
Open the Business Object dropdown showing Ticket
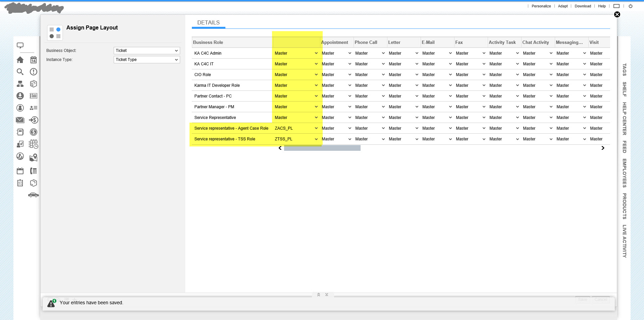pyautogui.click(x=147, y=51)
